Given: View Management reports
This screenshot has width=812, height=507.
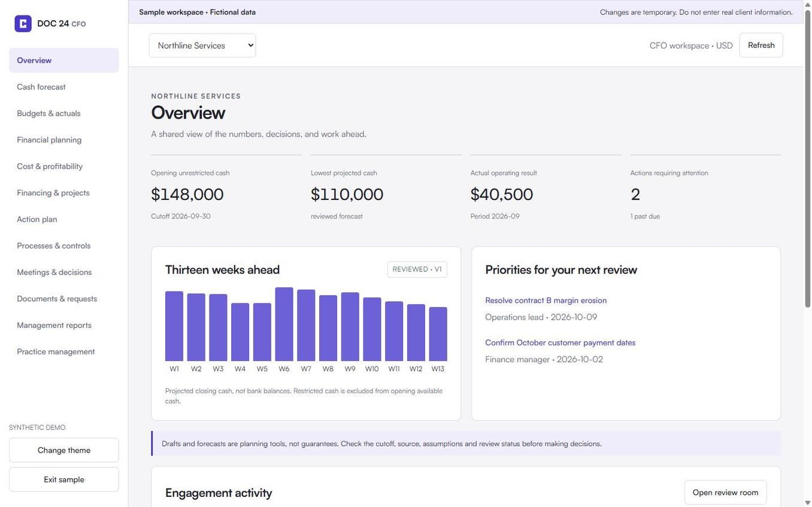Looking at the screenshot, I should [x=64, y=325].
